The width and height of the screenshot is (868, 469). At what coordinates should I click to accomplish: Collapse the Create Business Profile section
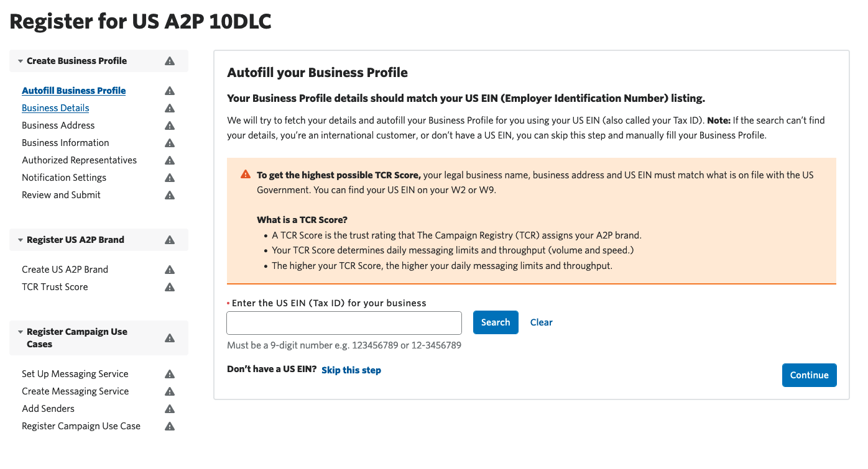point(21,61)
